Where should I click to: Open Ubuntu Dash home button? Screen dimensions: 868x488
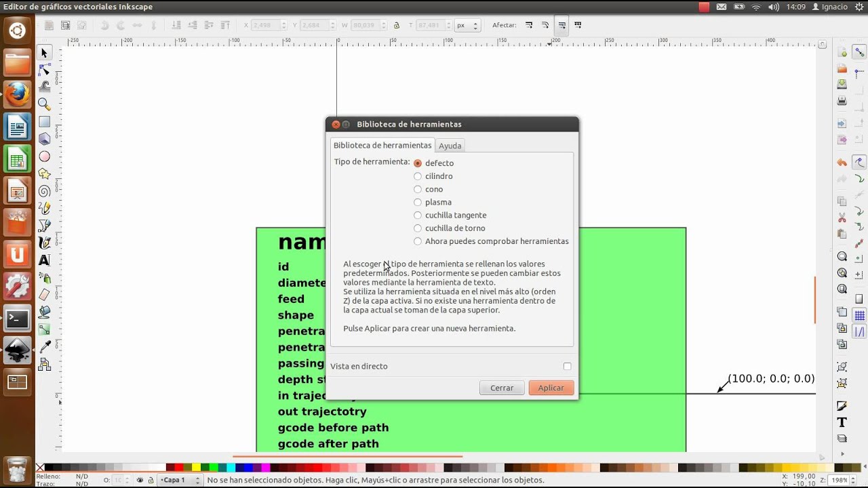(17, 30)
